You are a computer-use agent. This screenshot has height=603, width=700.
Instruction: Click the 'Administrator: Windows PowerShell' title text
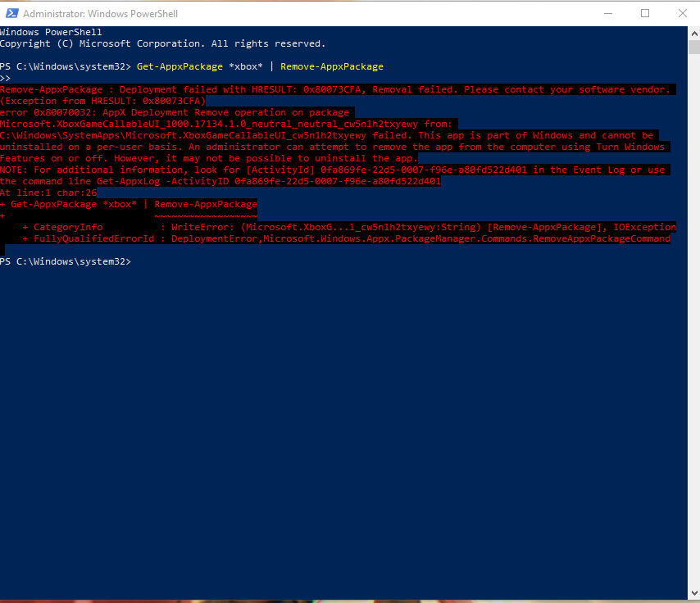click(x=101, y=14)
